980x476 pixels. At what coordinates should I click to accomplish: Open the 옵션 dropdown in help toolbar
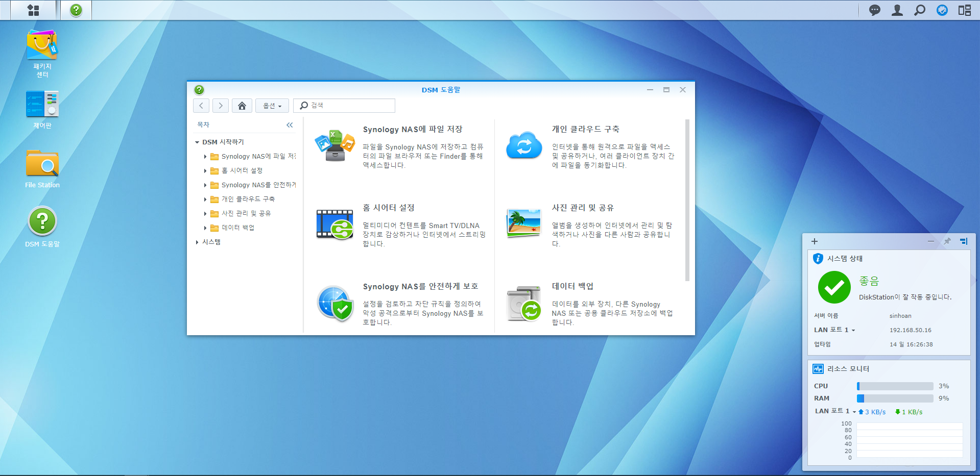coord(272,106)
